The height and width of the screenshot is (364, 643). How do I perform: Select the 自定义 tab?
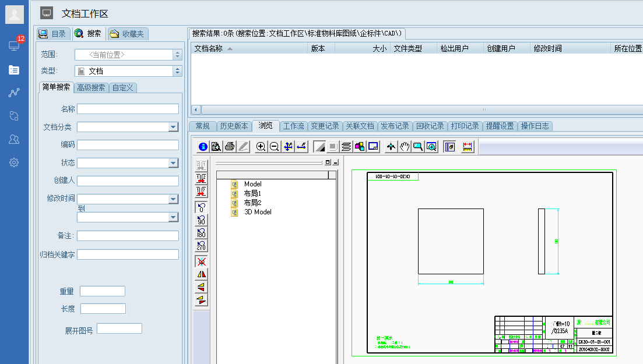point(122,88)
